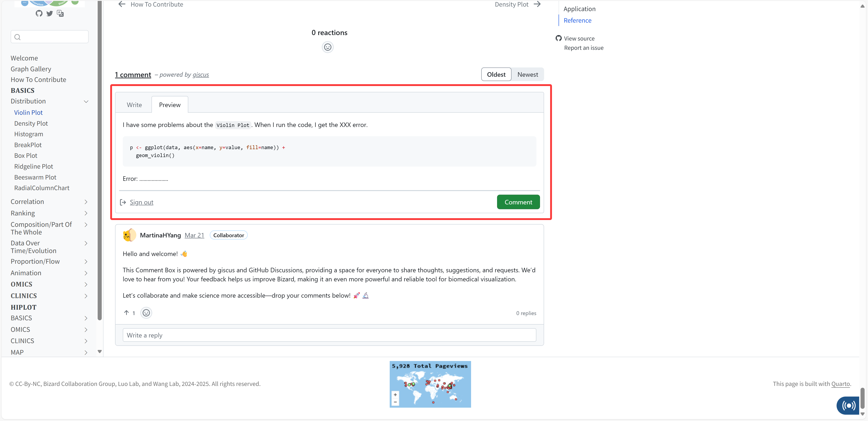868x421 pixels.
Task: Add emoji reaction to MartinaHYang's comment
Action: click(146, 313)
